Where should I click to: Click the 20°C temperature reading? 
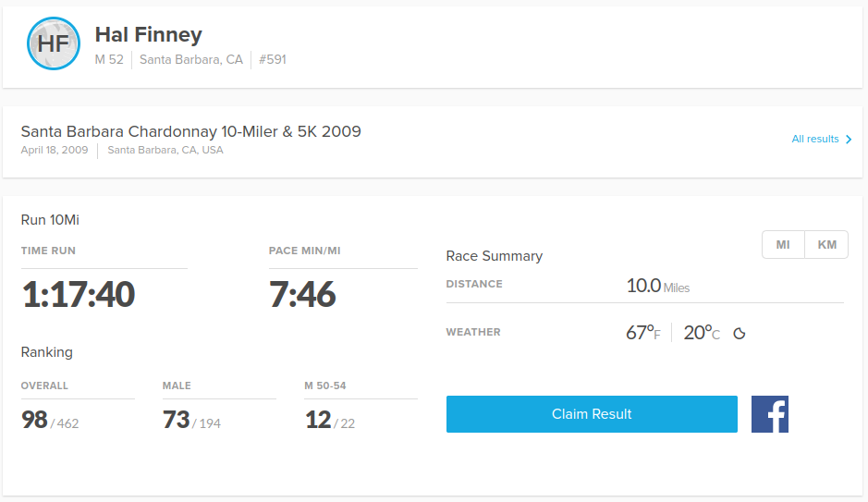(701, 333)
